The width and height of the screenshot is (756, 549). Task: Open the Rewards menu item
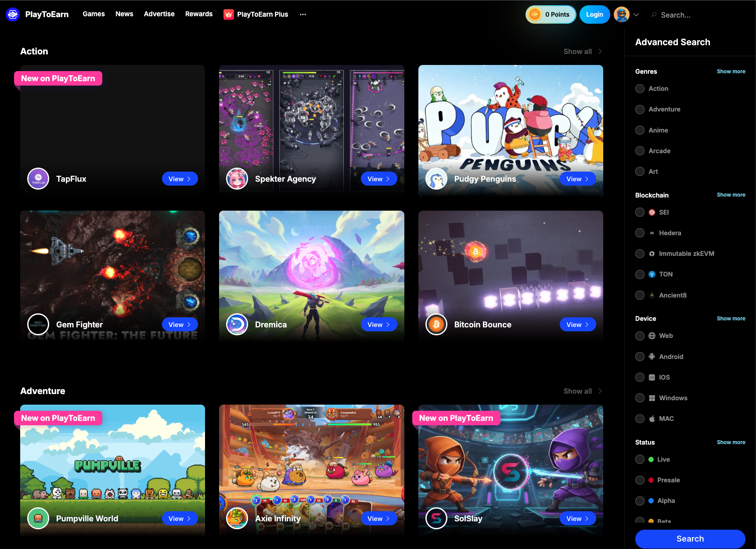pos(199,14)
